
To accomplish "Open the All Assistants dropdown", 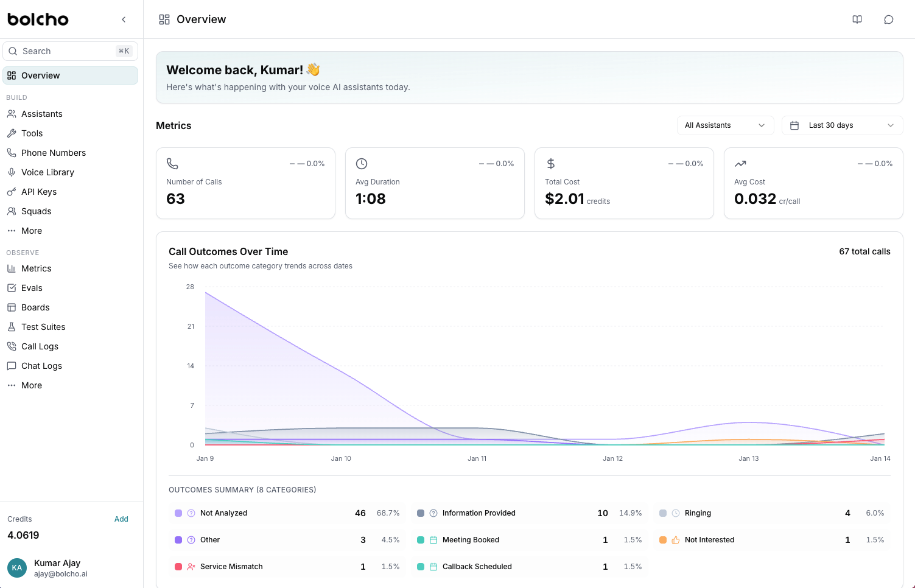I will tap(725, 125).
